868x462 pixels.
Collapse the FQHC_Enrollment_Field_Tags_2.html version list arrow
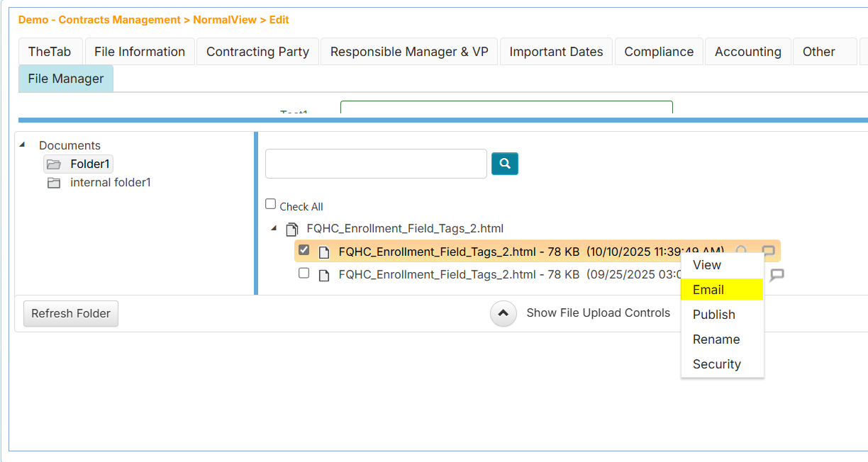[274, 228]
